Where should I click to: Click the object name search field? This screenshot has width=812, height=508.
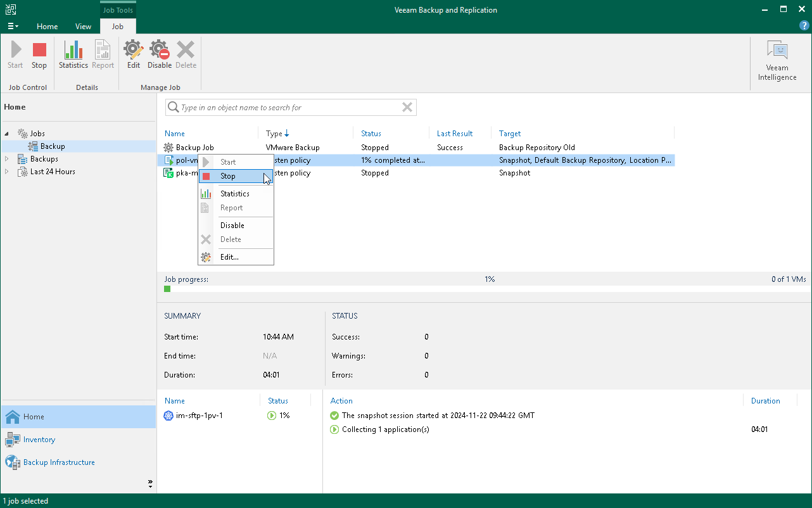[x=291, y=108]
